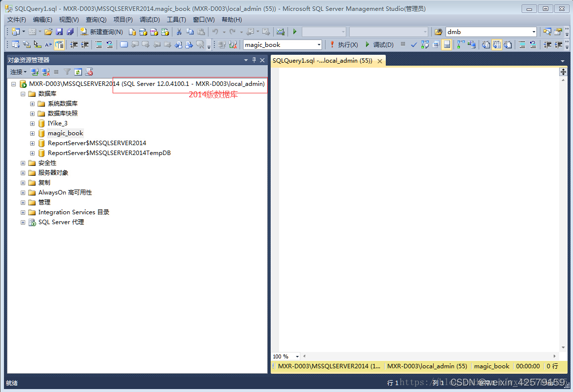Screen dimensions: 573x392
Task: Open the 视图(V) menu
Action: (69, 20)
